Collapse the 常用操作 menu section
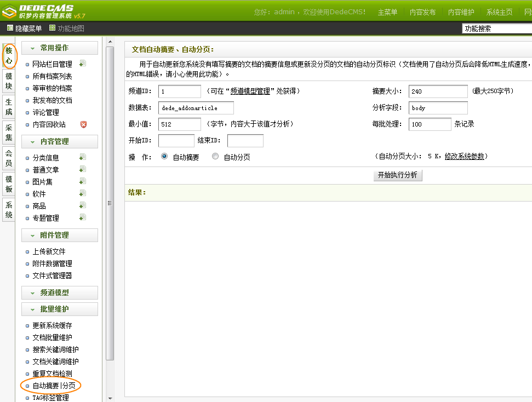The height and width of the screenshot is (402, 532). point(60,48)
